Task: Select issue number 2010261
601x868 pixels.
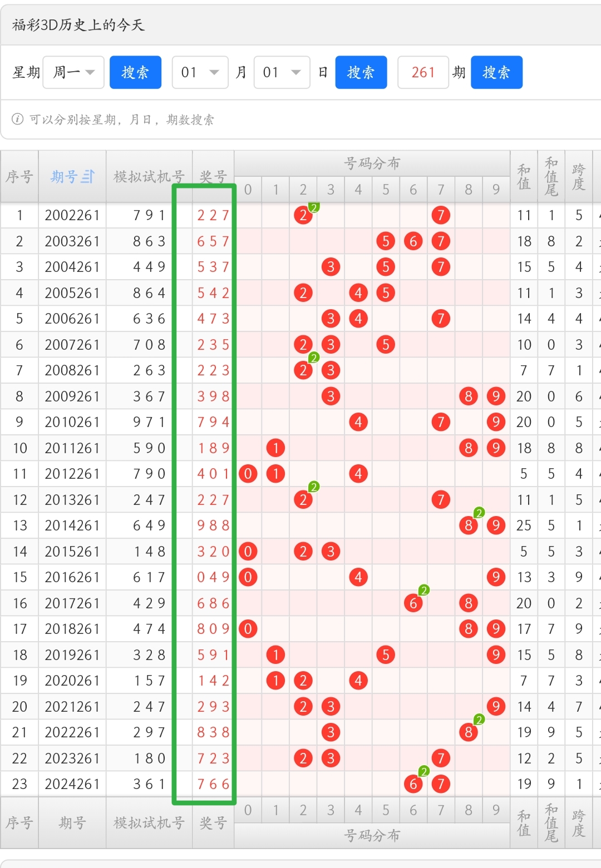Action: pos(72,422)
